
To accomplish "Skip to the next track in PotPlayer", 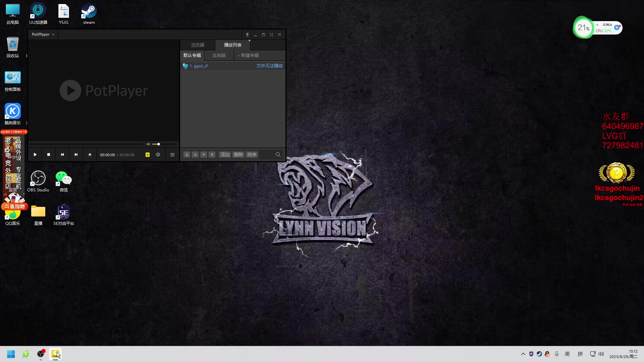I will tap(76, 155).
